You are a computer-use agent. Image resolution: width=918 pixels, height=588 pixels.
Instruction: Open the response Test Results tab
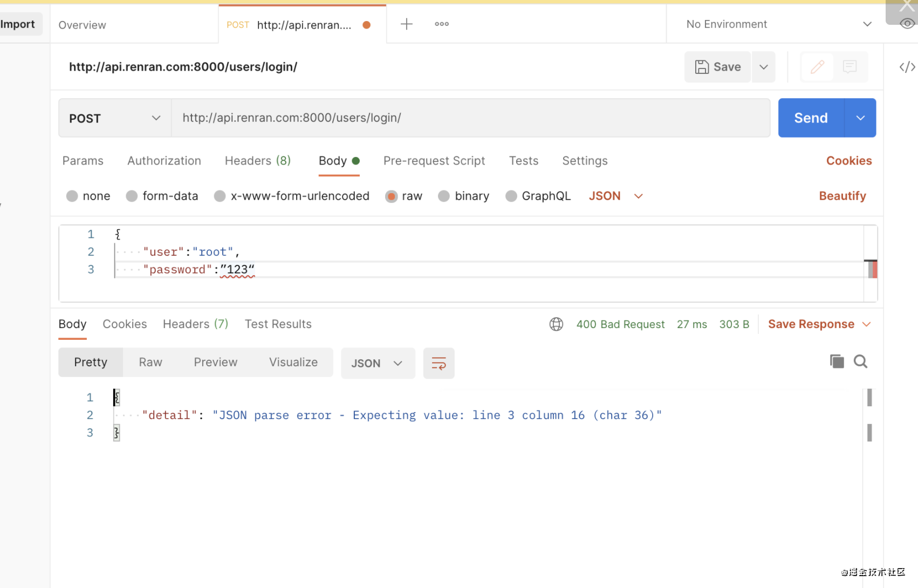278,324
